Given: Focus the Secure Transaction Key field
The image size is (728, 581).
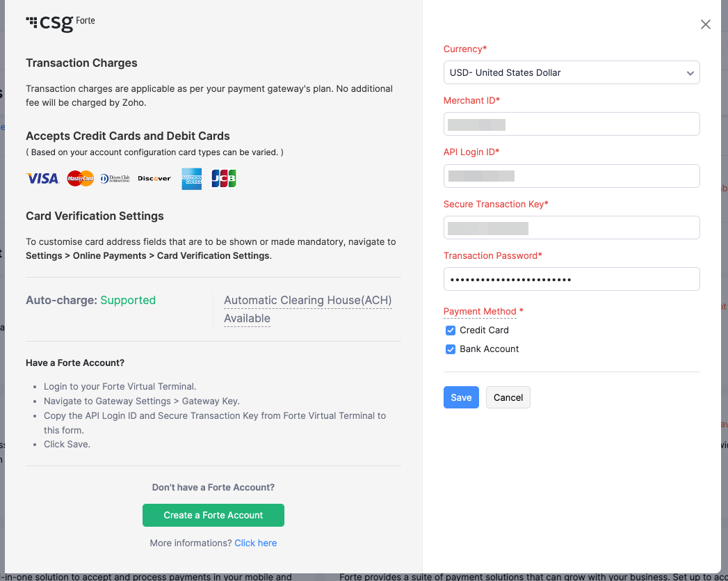Looking at the screenshot, I should (x=572, y=228).
